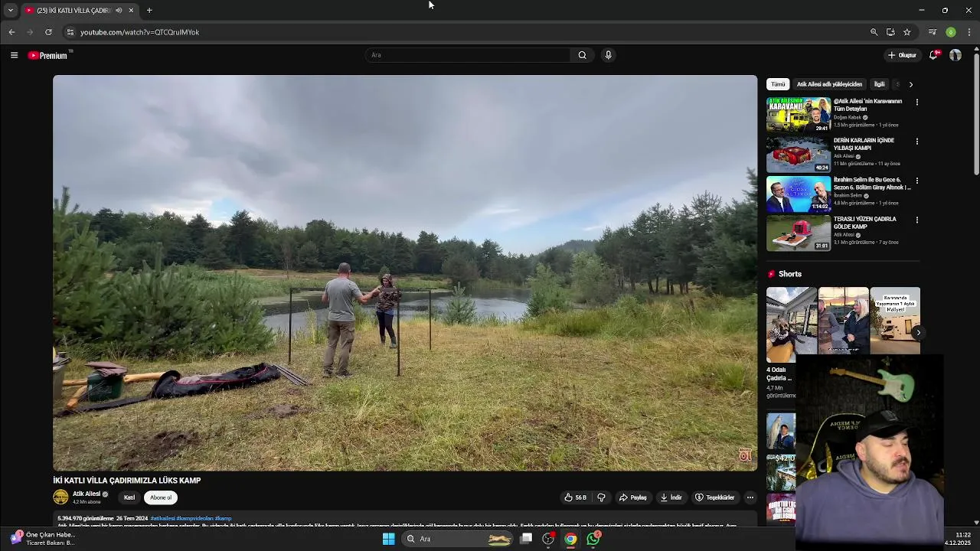This screenshot has height=551, width=980.
Task: Open Atik Ailesi channel avatar
Action: click(60, 497)
